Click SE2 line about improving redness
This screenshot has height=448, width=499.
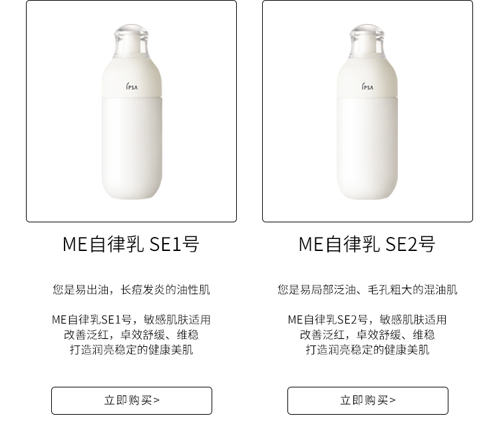pos(367,335)
